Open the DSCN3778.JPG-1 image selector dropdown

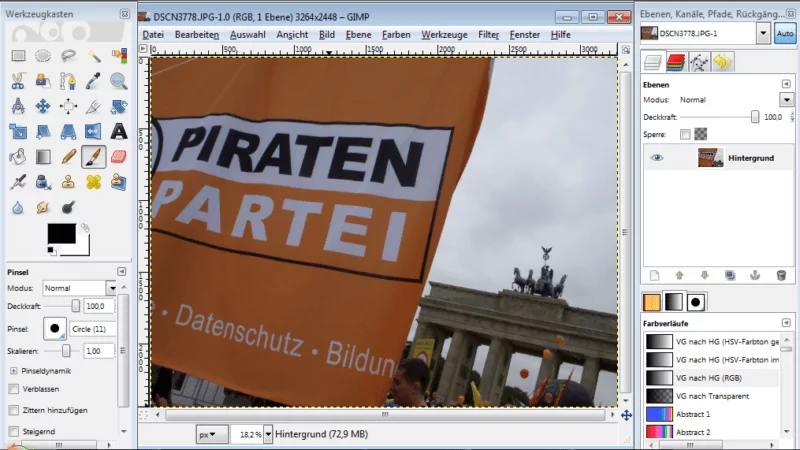(x=763, y=34)
